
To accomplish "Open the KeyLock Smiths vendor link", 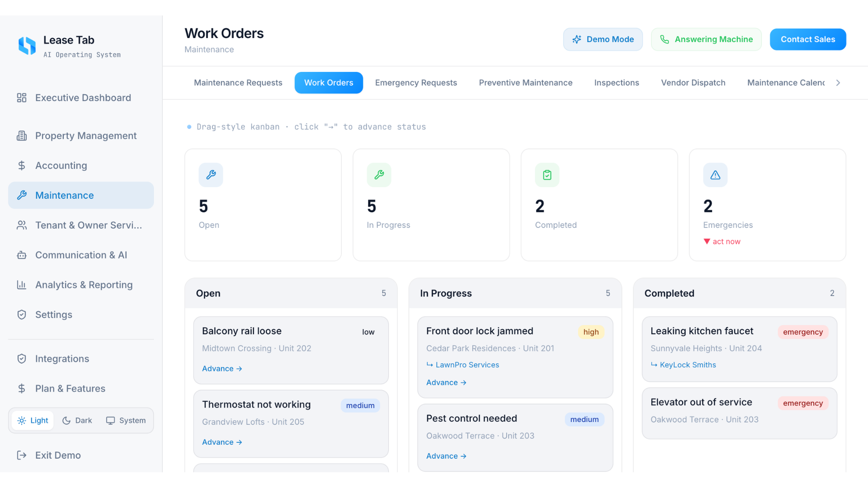I will pos(688,365).
